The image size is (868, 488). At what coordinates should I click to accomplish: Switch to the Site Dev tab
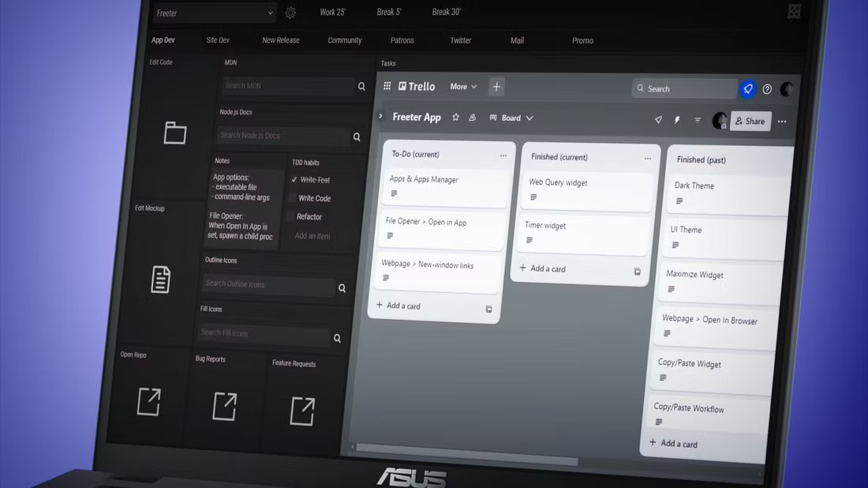(218, 40)
